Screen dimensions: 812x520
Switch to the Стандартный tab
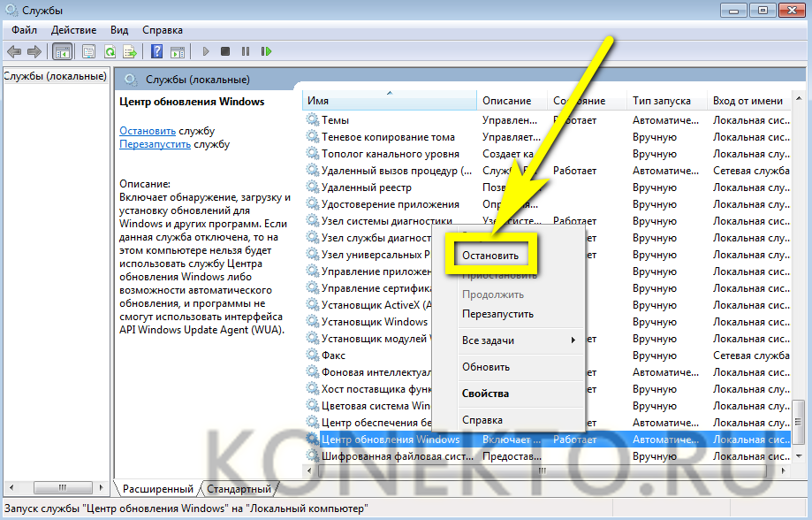click(x=239, y=488)
